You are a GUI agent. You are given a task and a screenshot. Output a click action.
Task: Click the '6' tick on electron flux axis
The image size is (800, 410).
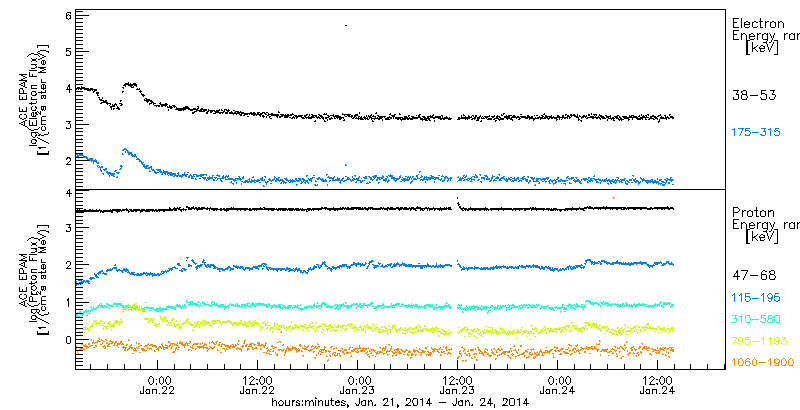click(70, 16)
